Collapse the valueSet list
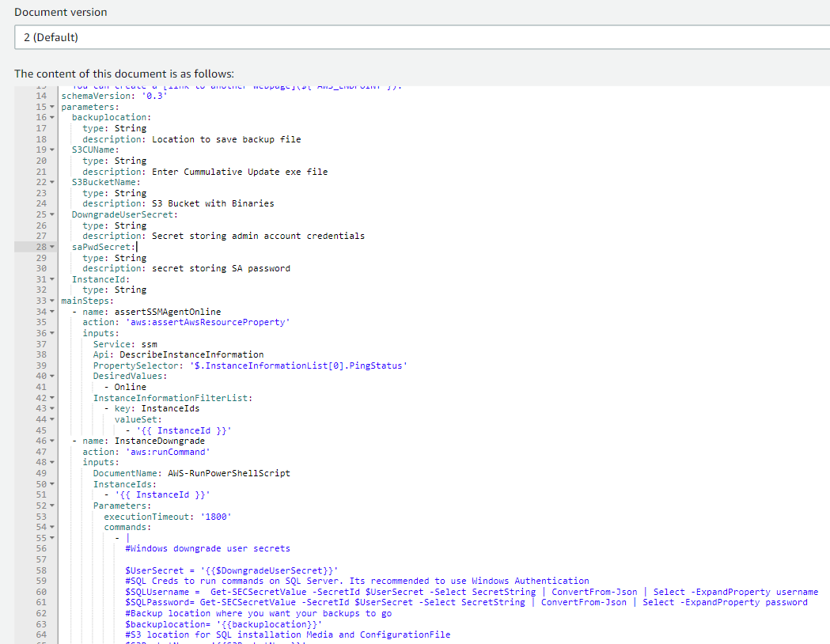 click(x=52, y=419)
